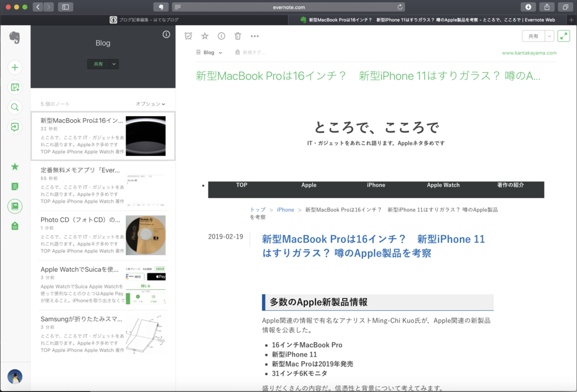577x392 pixels.
Task: Open Safari Reader view icon
Action: pyautogui.click(x=177, y=7)
